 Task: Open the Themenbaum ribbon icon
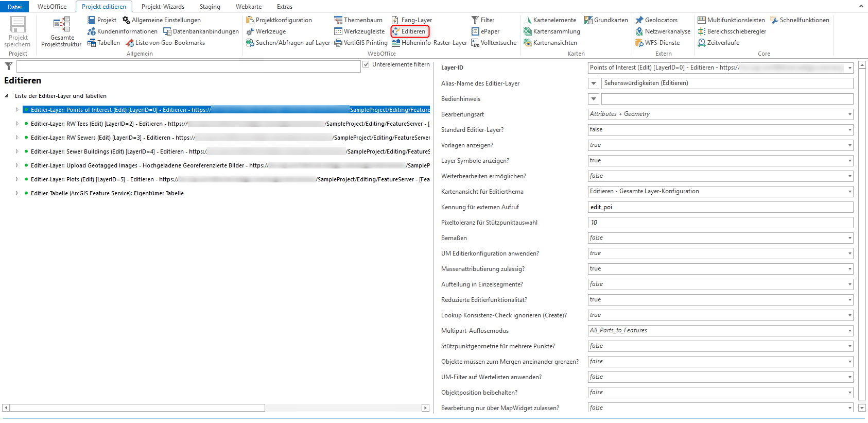[338, 20]
